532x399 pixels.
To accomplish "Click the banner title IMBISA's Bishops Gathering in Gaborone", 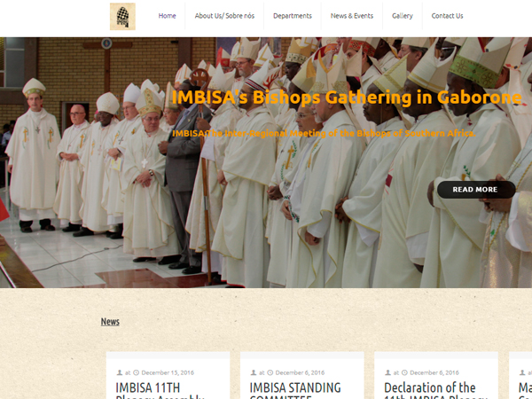I will point(347,98).
